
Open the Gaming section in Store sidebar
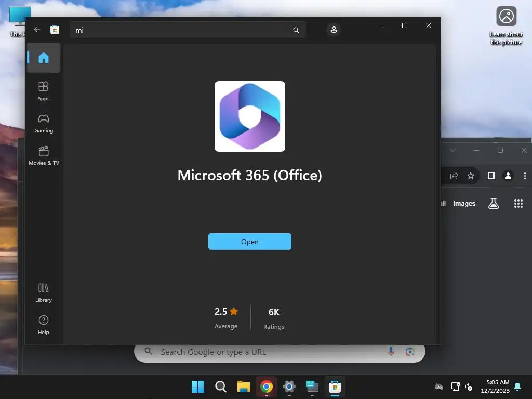coord(44,124)
